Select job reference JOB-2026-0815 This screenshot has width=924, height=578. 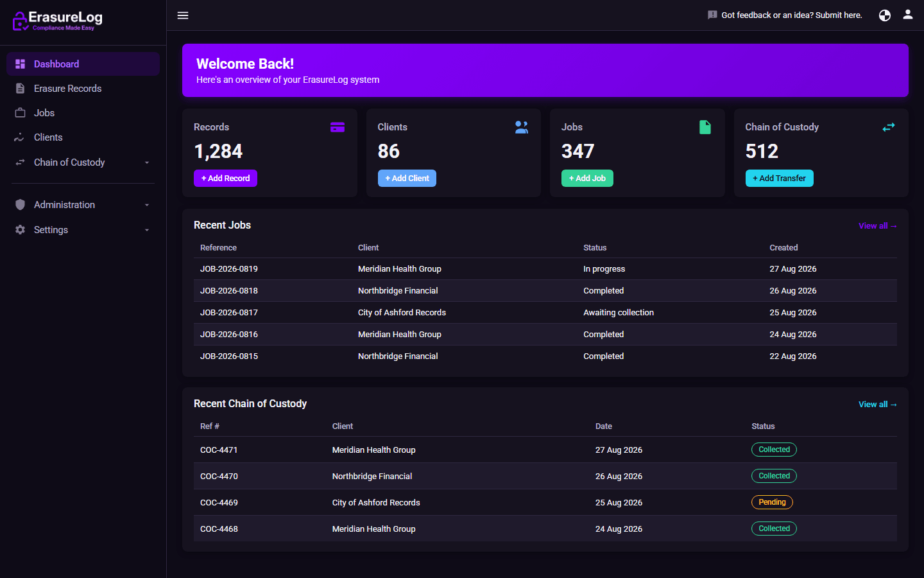pyautogui.click(x=229, y=356)
